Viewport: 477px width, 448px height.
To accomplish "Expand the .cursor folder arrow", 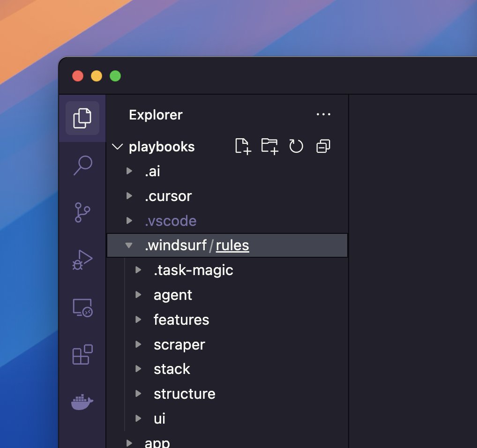I will point(129,196).
